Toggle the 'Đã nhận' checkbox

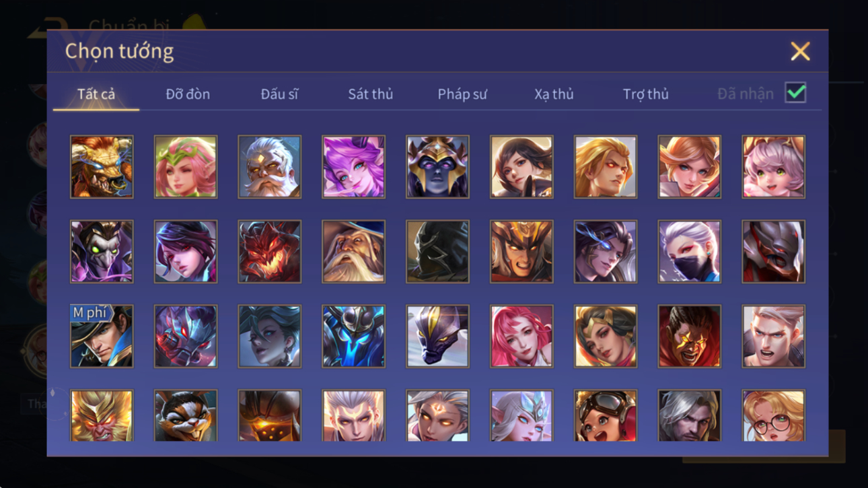(x=795, y=93)
